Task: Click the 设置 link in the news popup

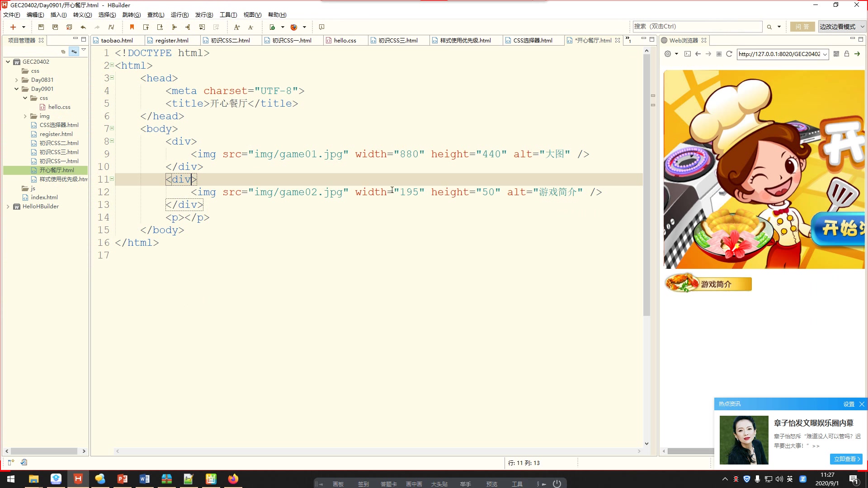Action: click(849, 404)
